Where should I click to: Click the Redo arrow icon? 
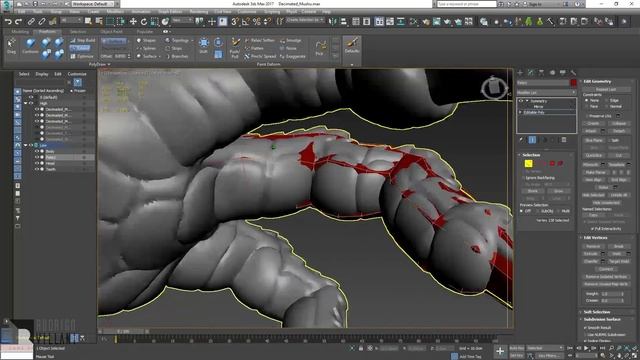coord(18,21)
